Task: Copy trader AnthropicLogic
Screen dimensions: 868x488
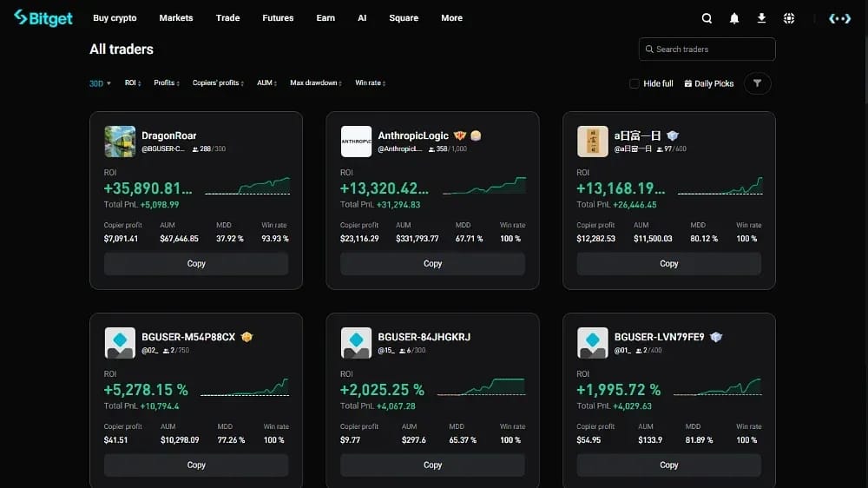Action: click(432, 264)
